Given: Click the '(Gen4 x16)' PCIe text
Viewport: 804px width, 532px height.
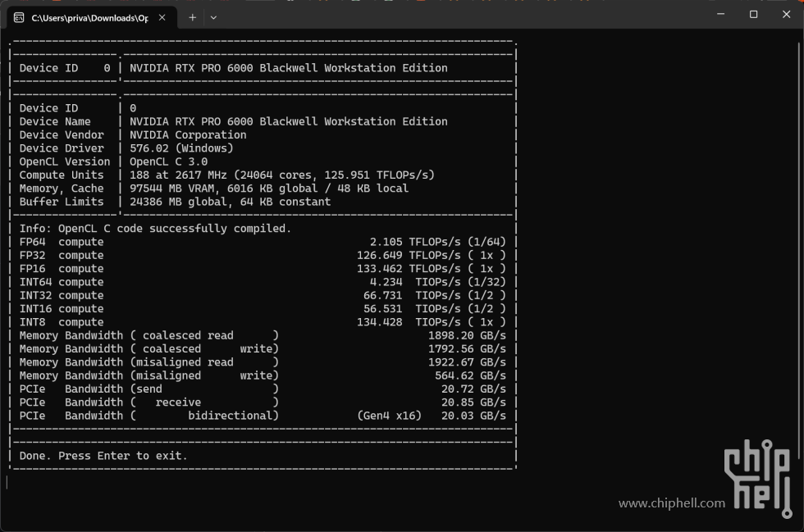Looking at the screenshot, I should point(389,415).
